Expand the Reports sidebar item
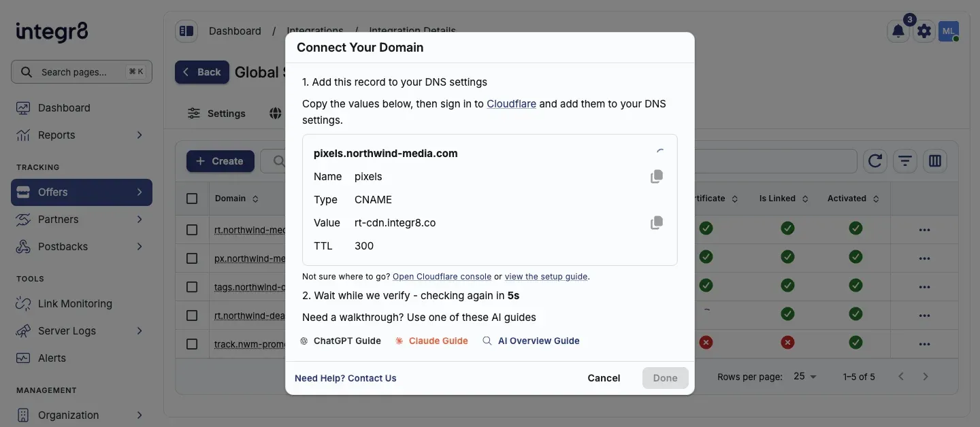Image resolution: width=980 pixels, height=427 pixels. pyautogui.click(x=139, y=135)
